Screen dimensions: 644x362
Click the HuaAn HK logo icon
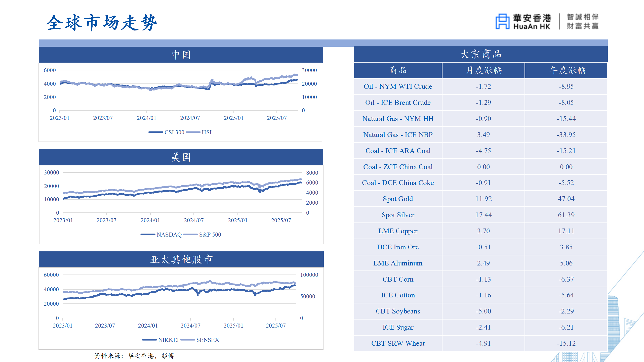502,22
